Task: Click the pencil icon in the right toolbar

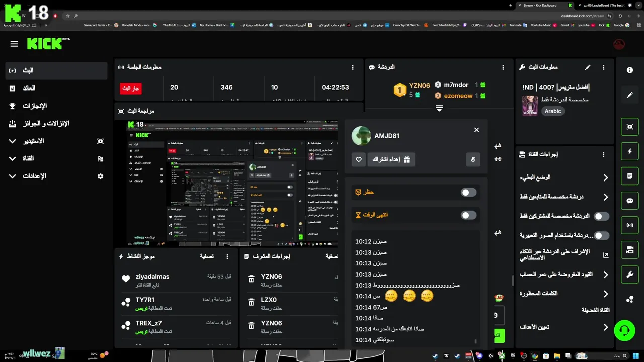Action: (629, 95)
